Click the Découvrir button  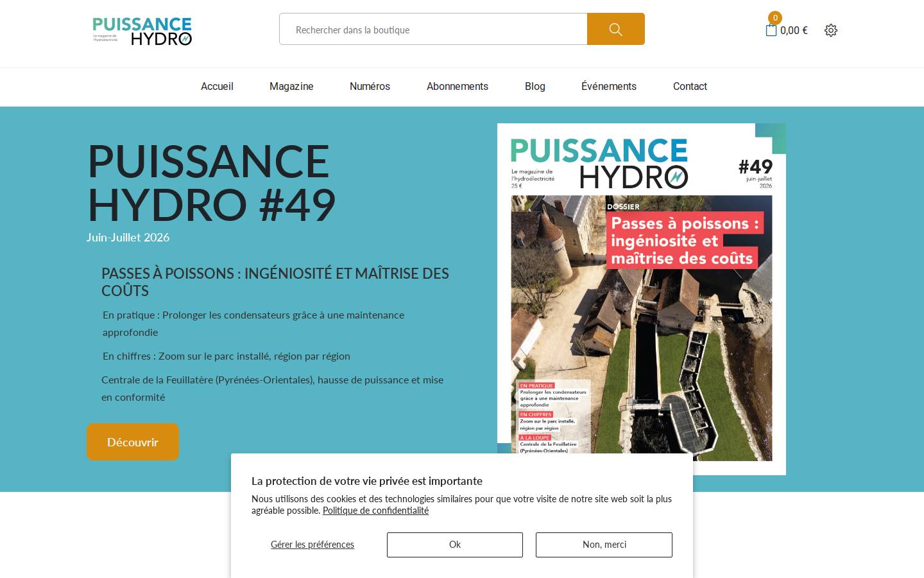[133, 442]
